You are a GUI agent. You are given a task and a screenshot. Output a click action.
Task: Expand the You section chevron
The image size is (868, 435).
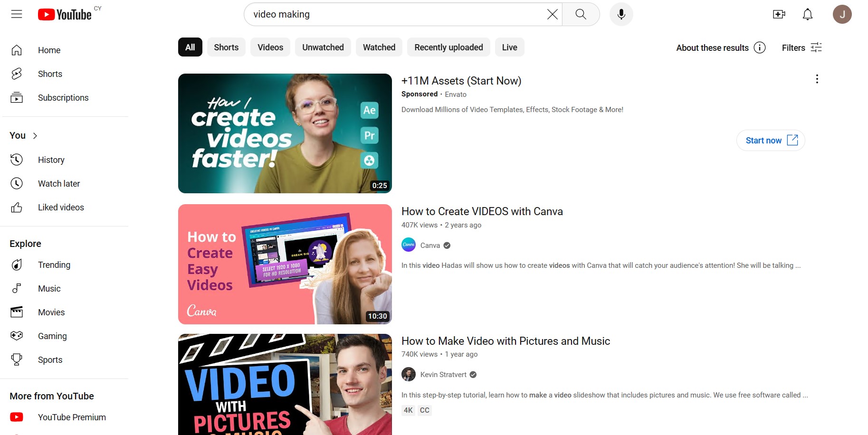[x=35, y=135]
